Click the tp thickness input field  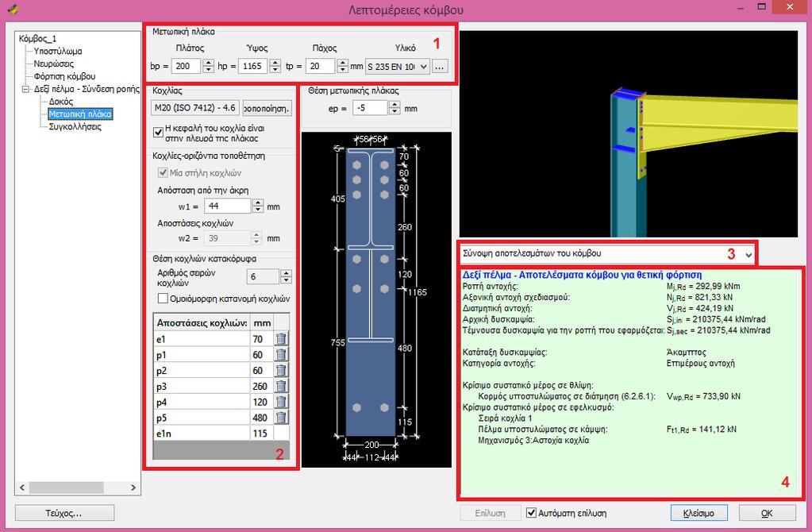320,66
